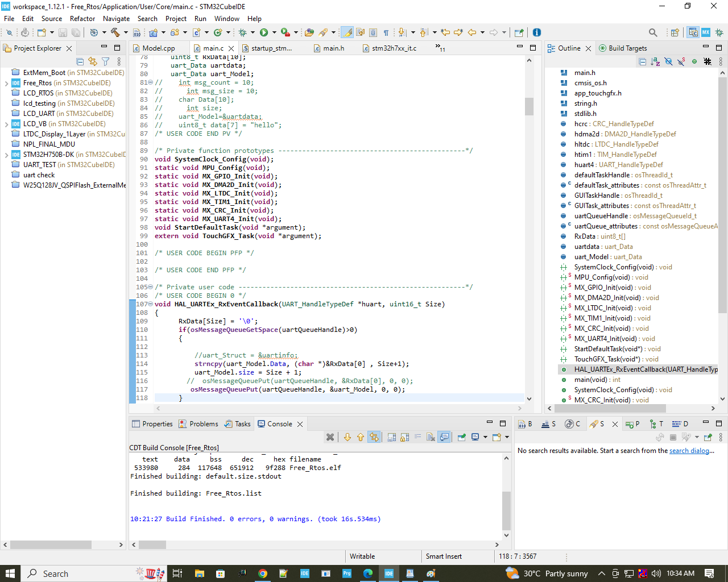Viewport: 728px width, 582px height.
Task: Open the Run configurations dropdown arrow
Action: pos(274,32)
